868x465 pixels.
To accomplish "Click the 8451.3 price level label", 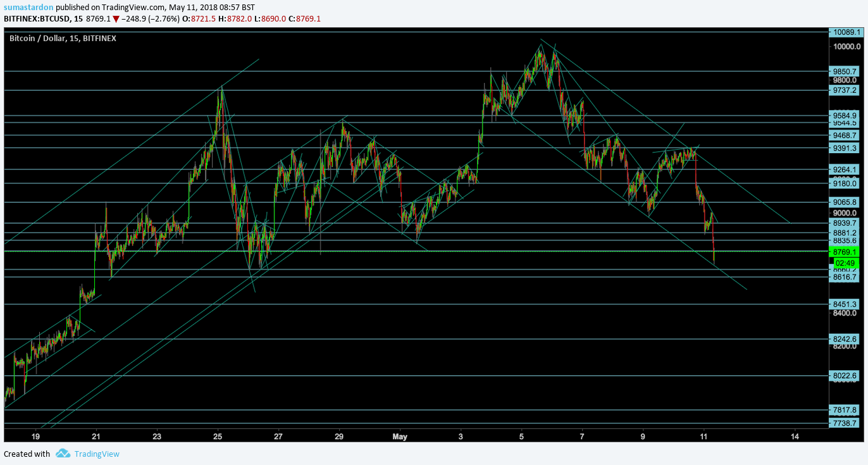I will 845,304.
